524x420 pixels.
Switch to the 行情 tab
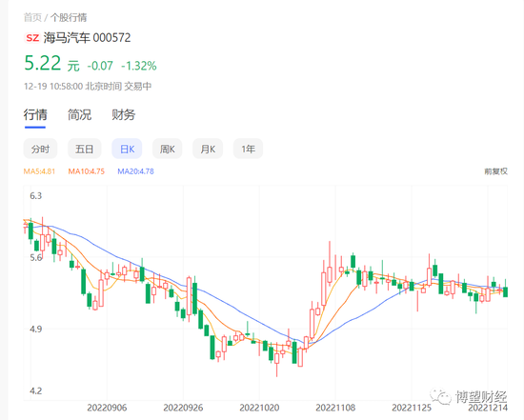35,114
